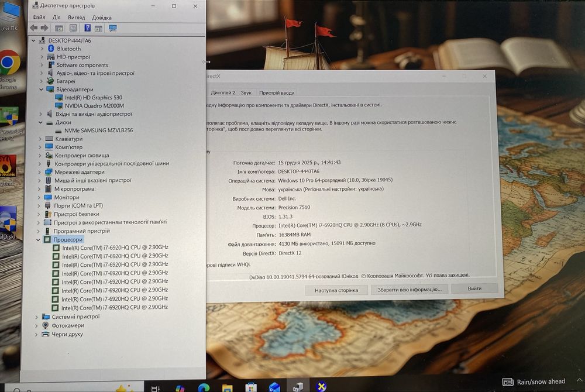Click the Intel(R) HD Graphics 530 adapter icon
Viewport: 585px width, 392px height.
[58, 97]
